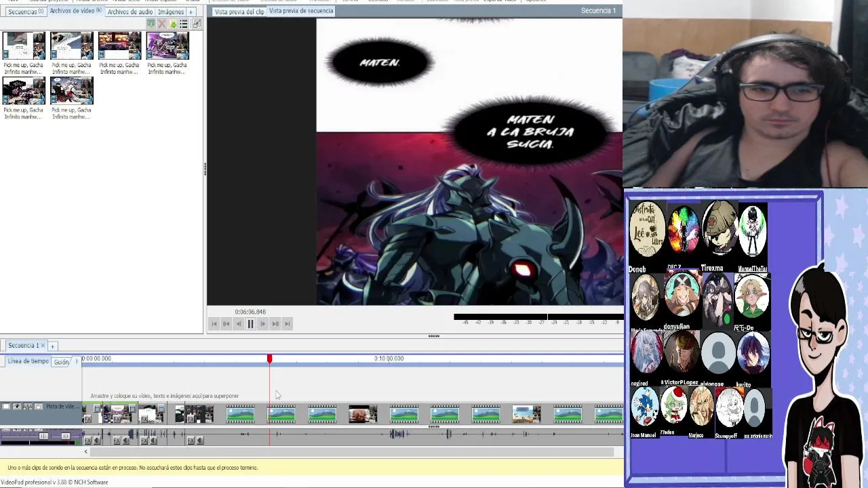Click splitter handle below preview panel

(x=434, y=336)
